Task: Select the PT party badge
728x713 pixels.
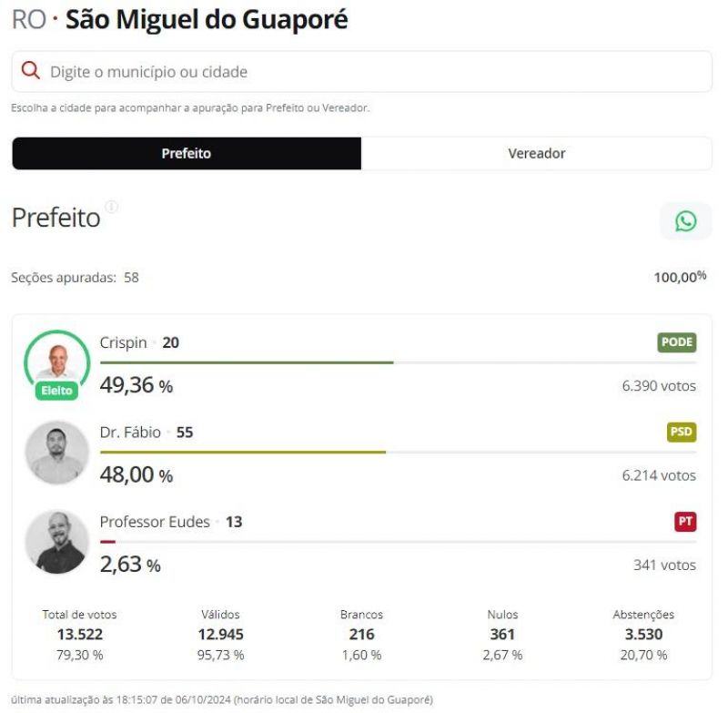Action: [685, 520]
